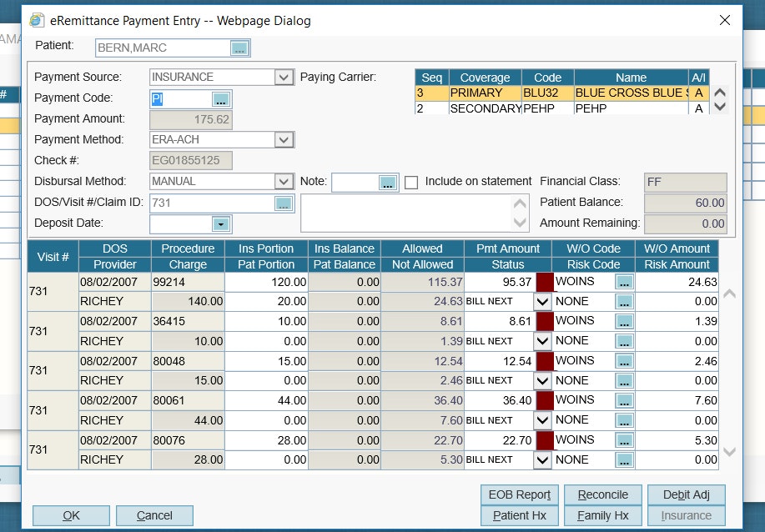This screenshot has height=532, width=765.
Task: Click the up chevron beside the carrier grid
Action: (718, 93)
